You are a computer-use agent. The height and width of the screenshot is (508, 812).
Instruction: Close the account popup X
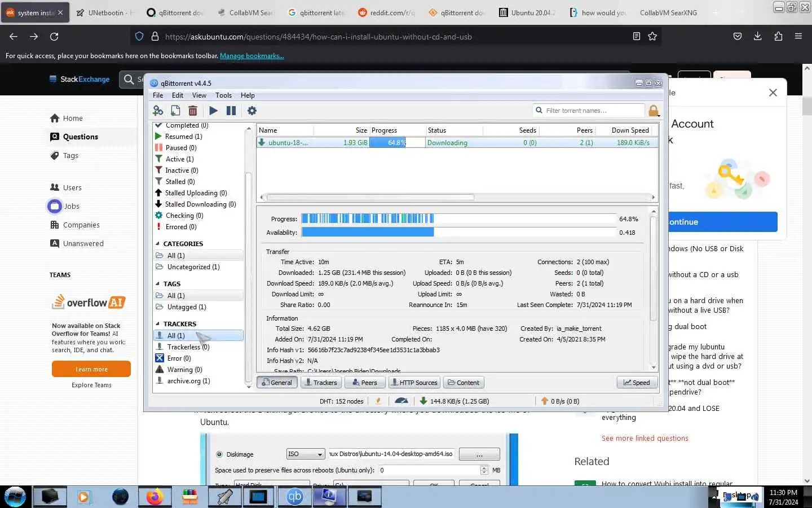[773, 93]
